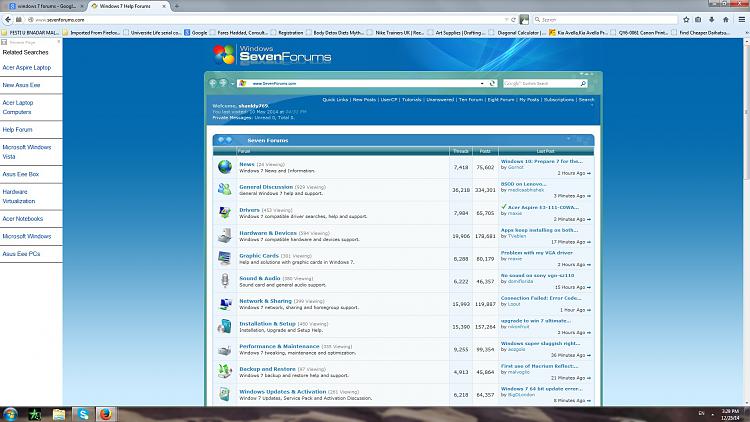Click the Windows SevenForums logo
Image resolution: width=750 pixels, height=422 pixels.
coord(272,55)
